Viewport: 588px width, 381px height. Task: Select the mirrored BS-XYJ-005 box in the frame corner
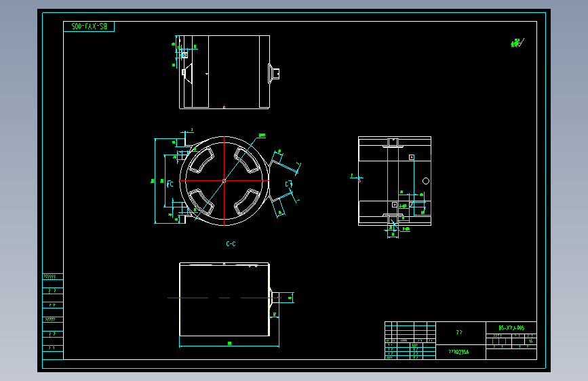click(89, 26)
